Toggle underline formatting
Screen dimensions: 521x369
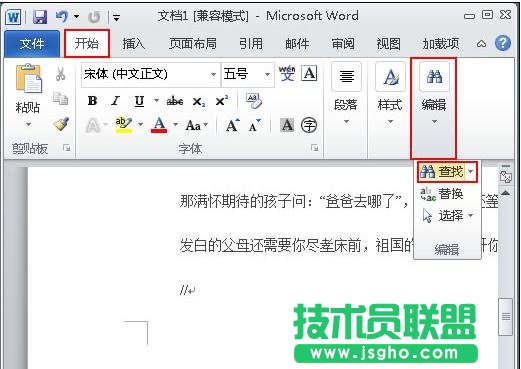pos(139,101)
